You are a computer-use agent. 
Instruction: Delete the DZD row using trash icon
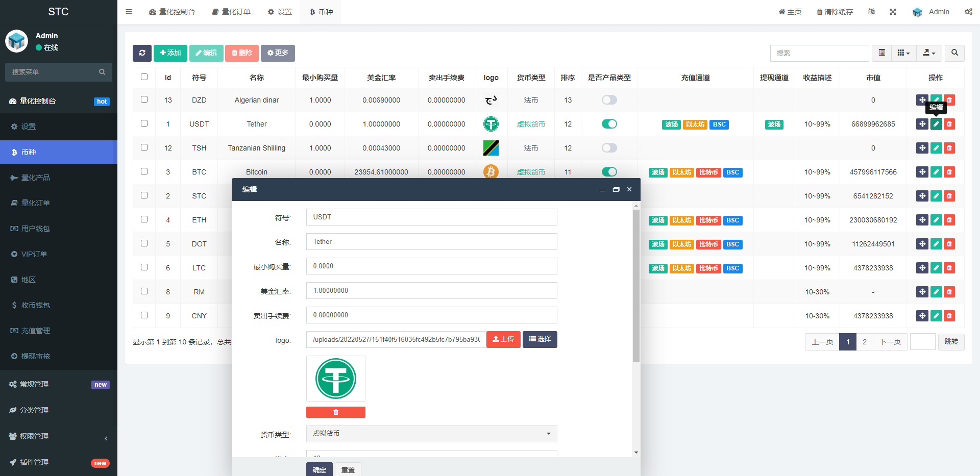(x=949, y=100)
